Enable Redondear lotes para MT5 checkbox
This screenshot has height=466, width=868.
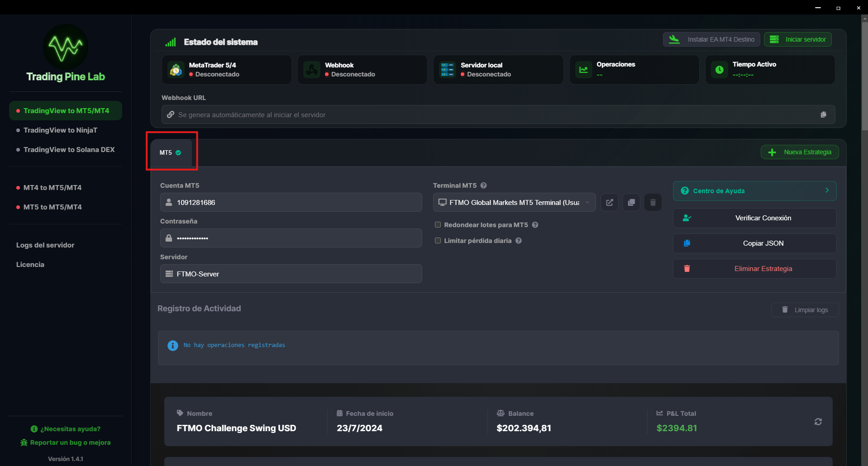[438, 225]
